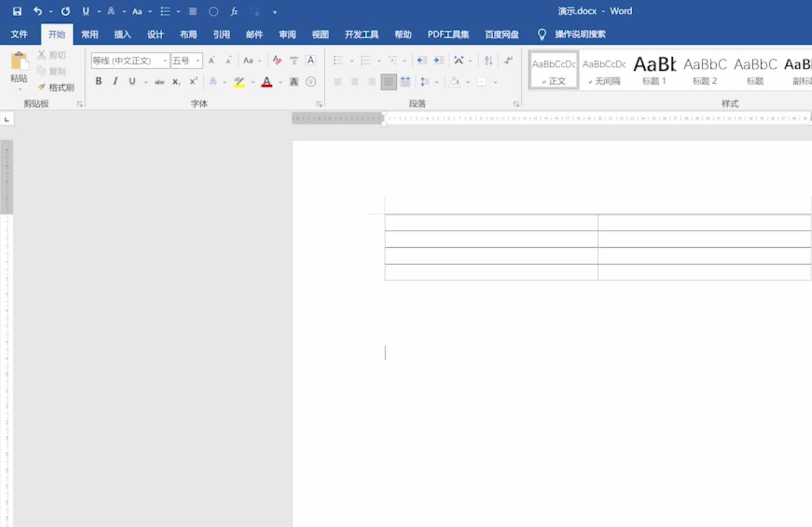The height and width of the screenshot is (527, 812).
Task: Open Asian layout (中文版式) icon
Action: tap(459, 60)
